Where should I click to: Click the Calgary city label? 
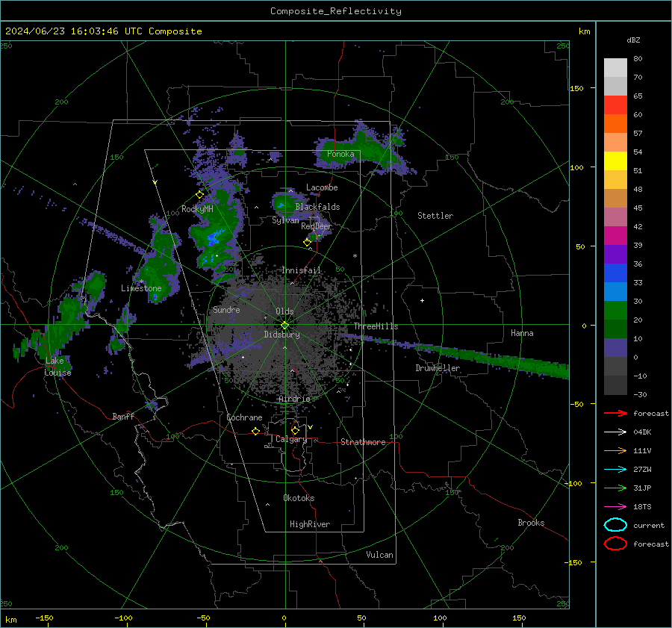(x=291, y=439)
